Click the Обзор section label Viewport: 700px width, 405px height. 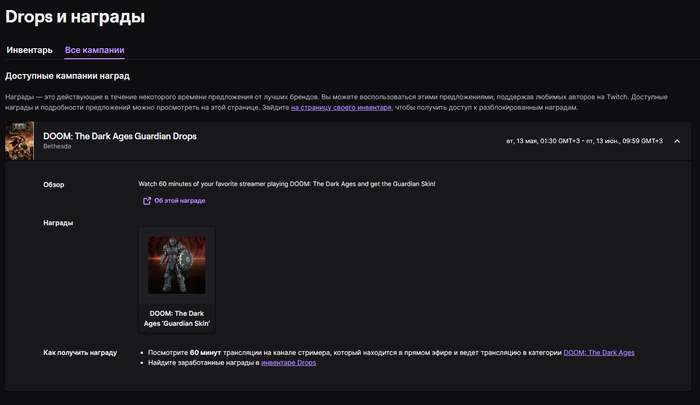coord(54,184)
